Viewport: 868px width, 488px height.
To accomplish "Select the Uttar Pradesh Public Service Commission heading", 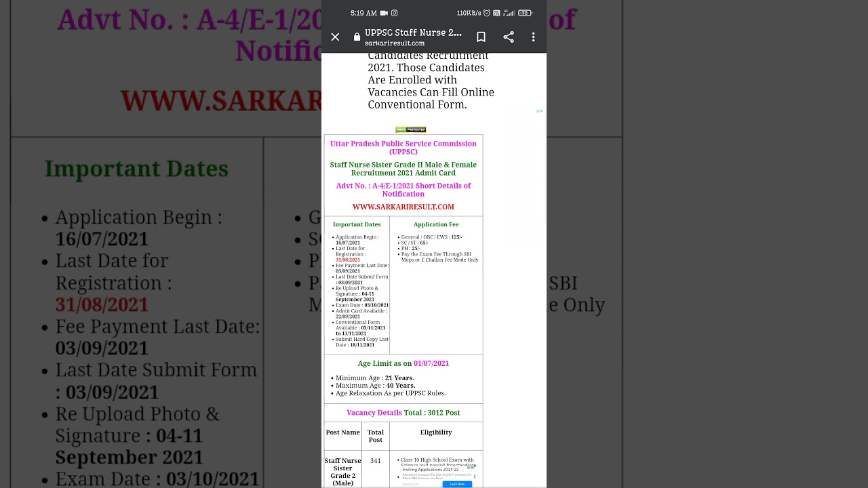I will (403, 148).
